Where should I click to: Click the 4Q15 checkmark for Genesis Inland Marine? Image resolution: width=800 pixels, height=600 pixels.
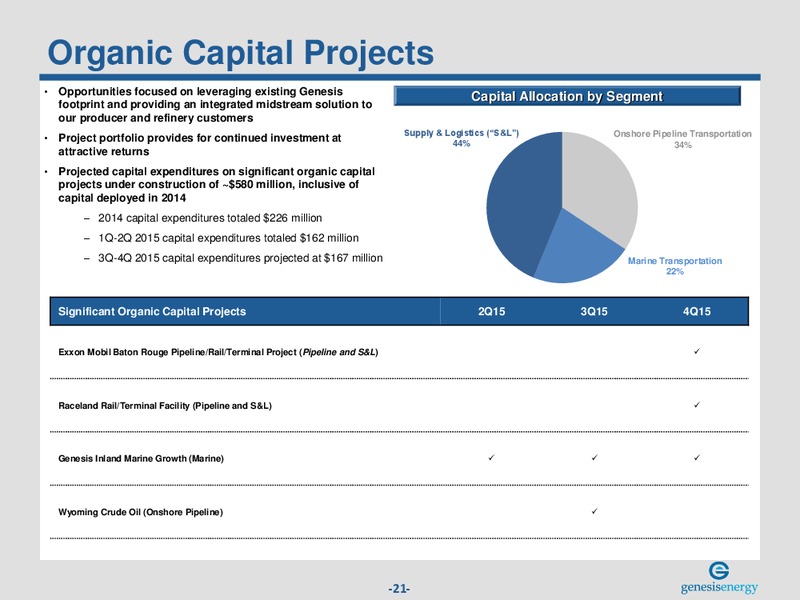pos(697,458)
